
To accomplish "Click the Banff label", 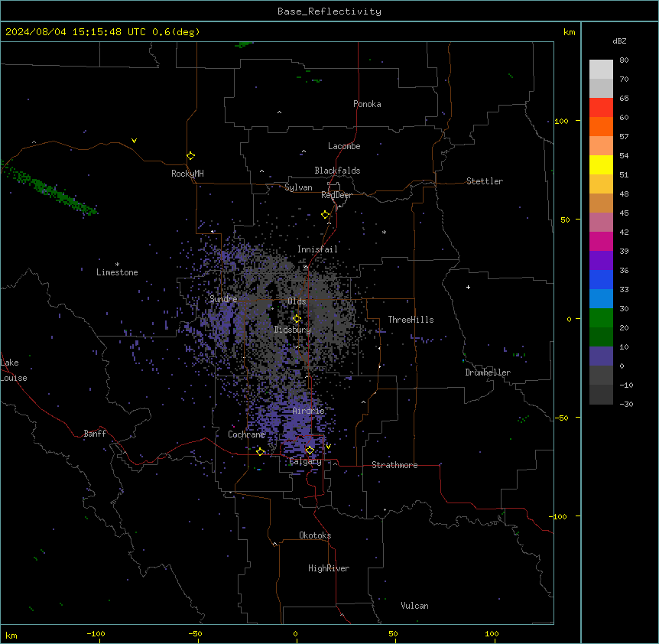I will [95, 434].
